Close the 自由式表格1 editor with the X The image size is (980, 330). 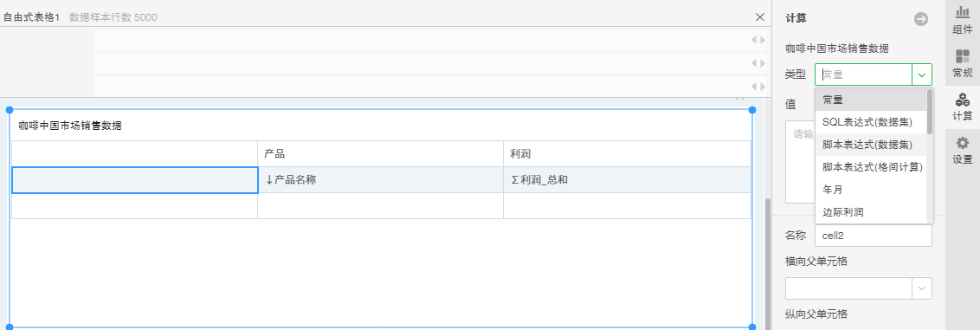pyautogui.click(x=759, y=16)
